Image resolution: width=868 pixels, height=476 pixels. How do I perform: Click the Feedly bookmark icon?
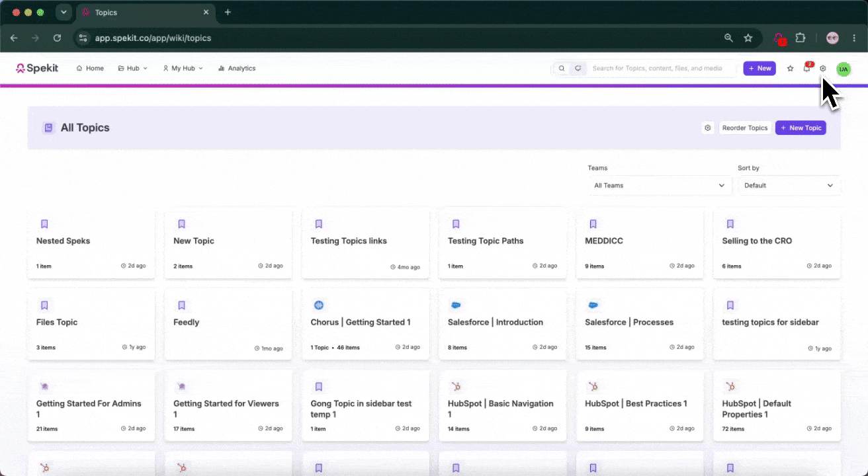(x=181, y=305)
